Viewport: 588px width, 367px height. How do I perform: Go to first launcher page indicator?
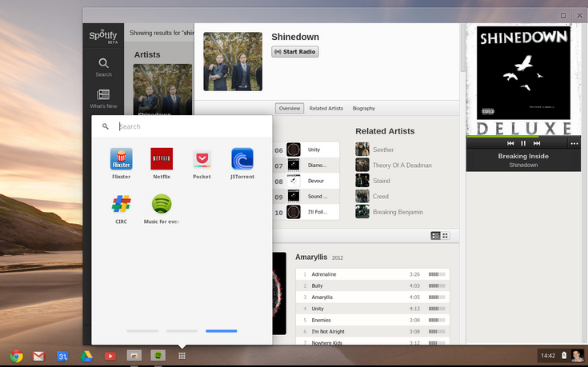coord(142,331)
